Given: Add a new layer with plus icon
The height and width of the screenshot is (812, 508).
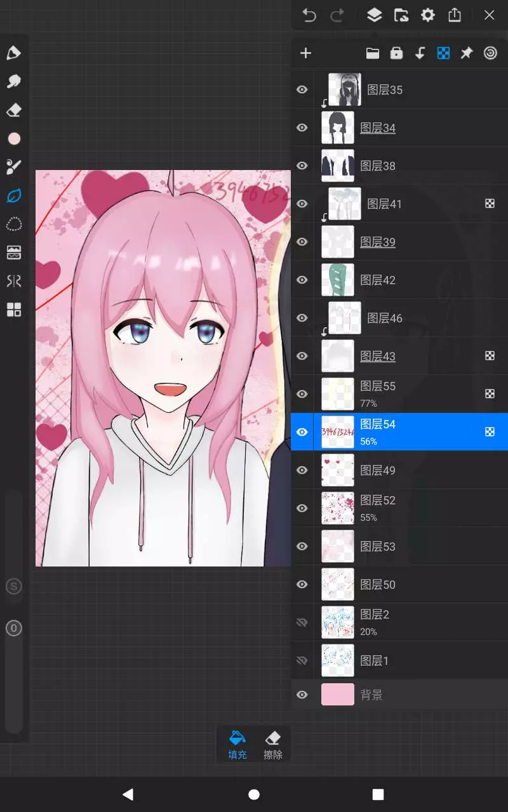Looking at the screenshot, I should click(305, 53).
